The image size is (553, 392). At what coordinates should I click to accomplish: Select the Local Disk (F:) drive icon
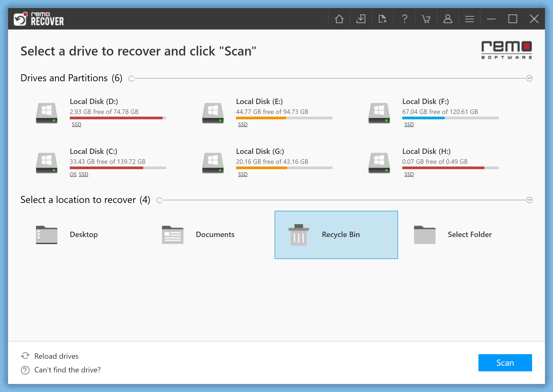pyautogui.click(x=379, y=113)
